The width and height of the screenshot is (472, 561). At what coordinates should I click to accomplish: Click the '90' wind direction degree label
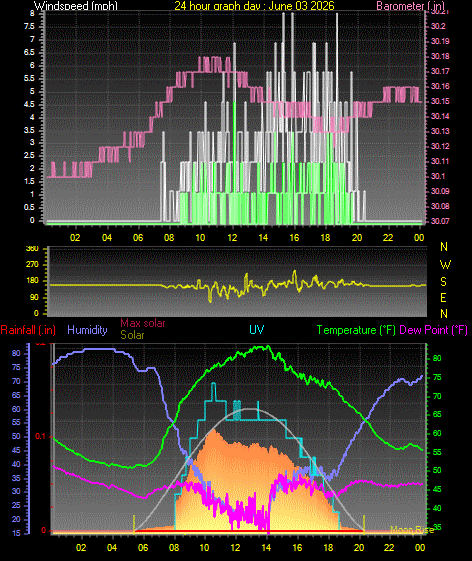[34, 297]
